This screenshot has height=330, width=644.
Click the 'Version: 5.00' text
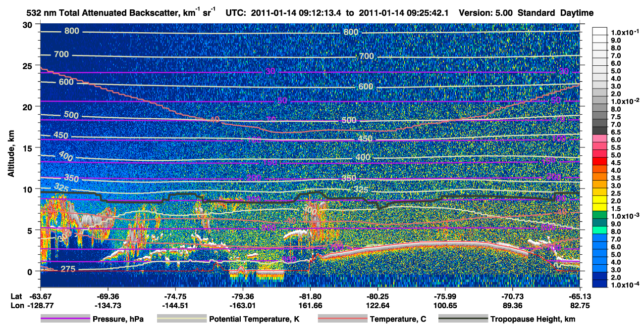(x=486, y=12)
